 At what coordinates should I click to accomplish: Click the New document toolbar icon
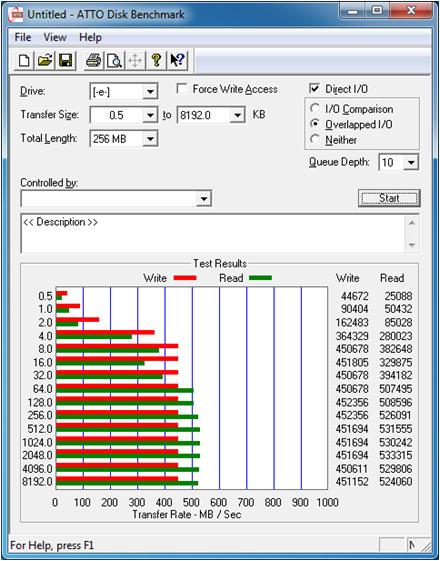click(x=24, y=60)
